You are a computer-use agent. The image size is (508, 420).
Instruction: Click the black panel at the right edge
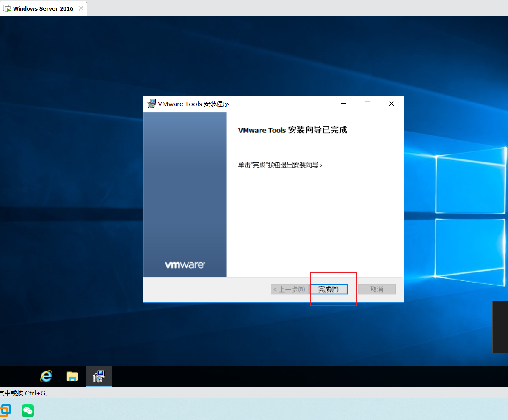click(500, 327)
